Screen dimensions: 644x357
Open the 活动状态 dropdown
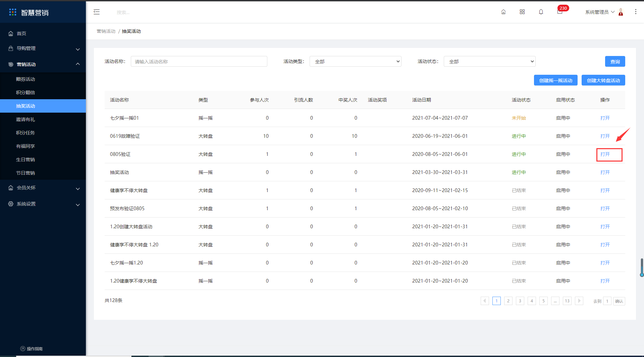490,61
